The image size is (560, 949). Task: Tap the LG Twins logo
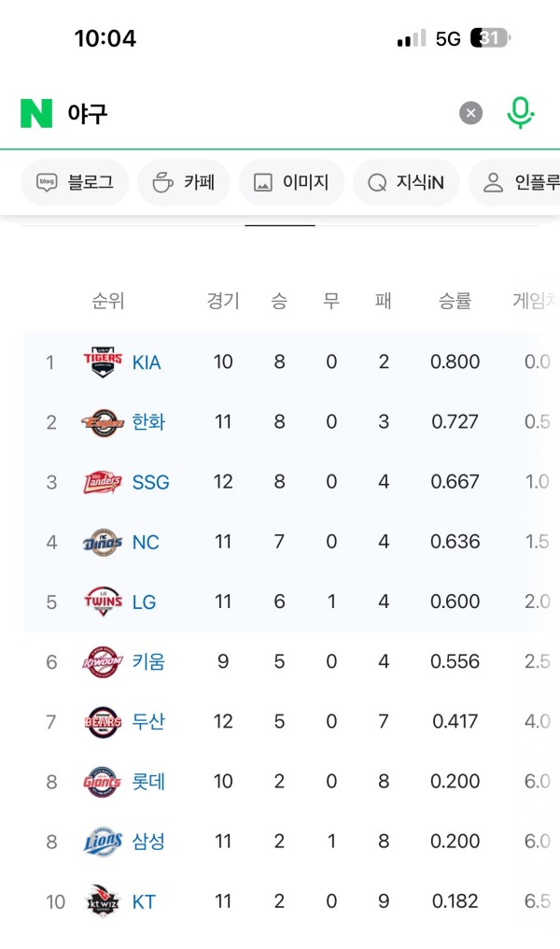(x=103, y=602)
